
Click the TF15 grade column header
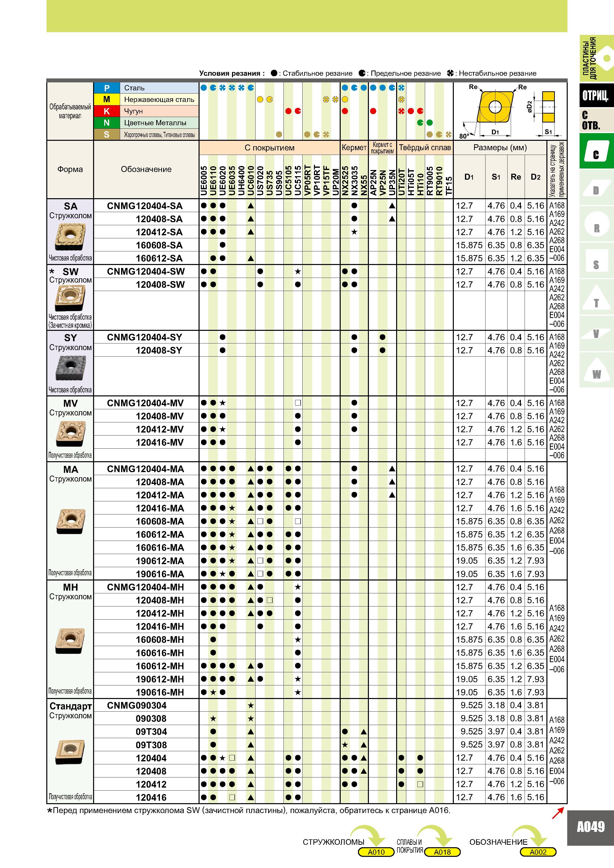pos(449,186)
